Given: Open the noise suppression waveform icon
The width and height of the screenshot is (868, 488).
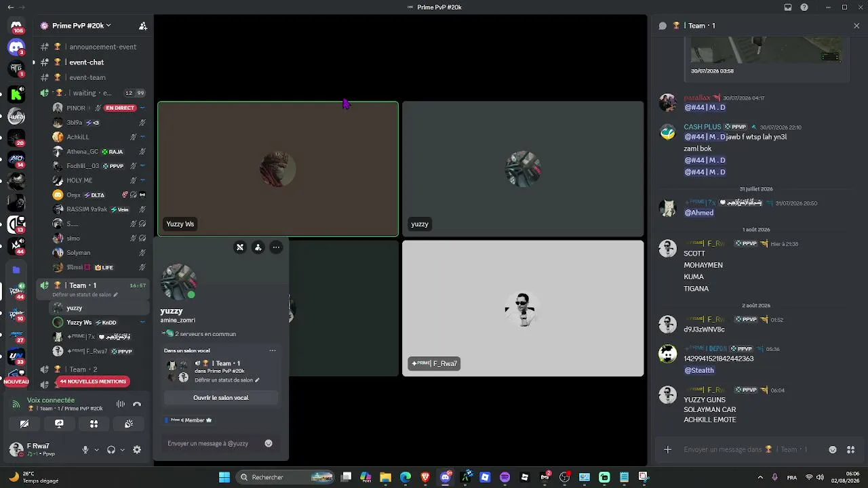Looking at the screenshot, I should pos(120,404).
